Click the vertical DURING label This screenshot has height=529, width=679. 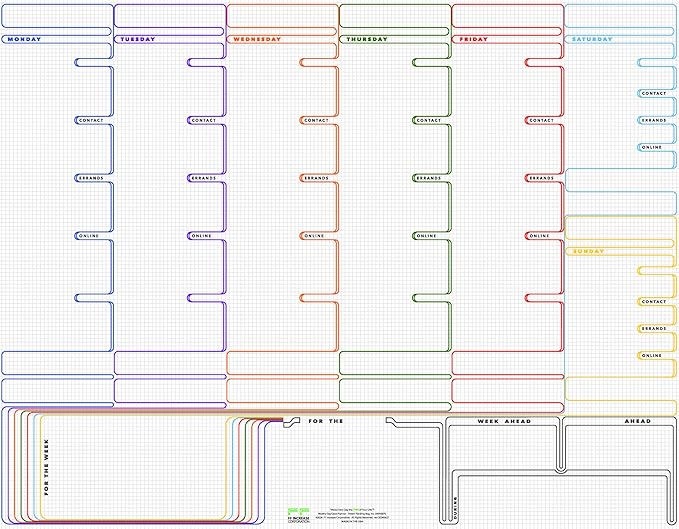(x=455, y=506)
